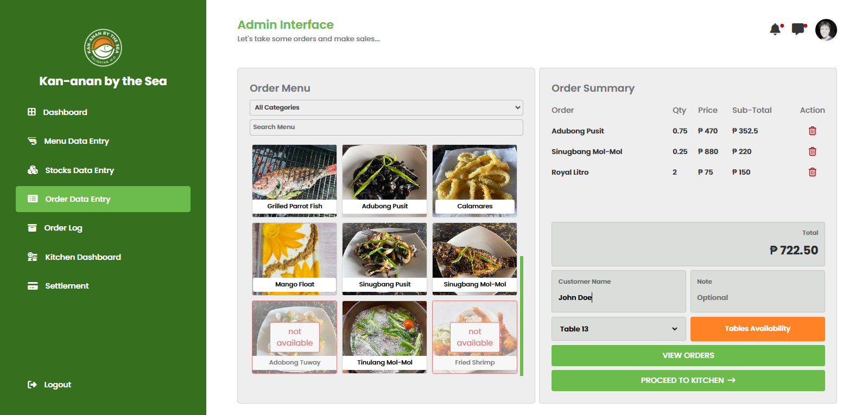Click the notification bell icon

tap(775, 29)
